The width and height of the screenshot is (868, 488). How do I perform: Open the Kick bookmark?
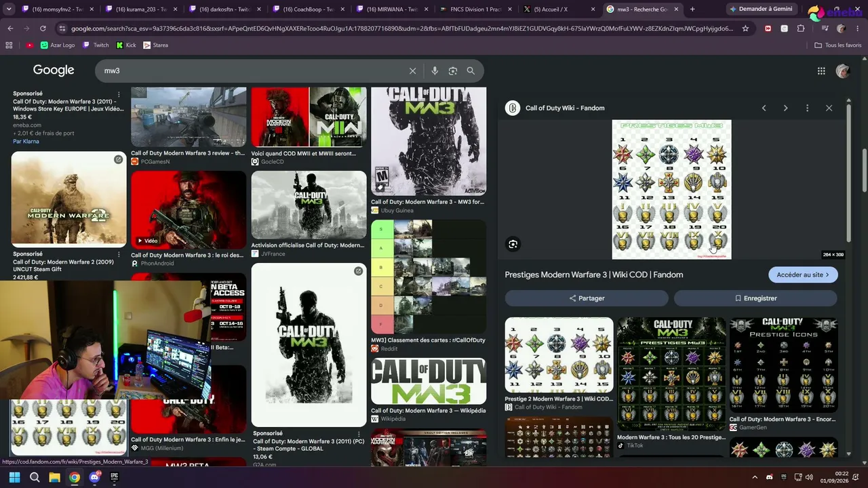pos(126,45)
